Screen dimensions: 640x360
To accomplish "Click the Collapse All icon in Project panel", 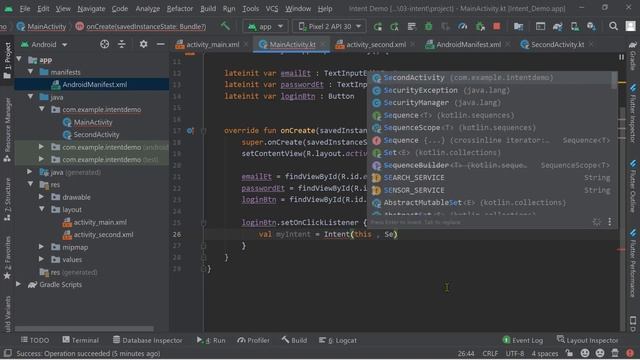I will (122, 44).
